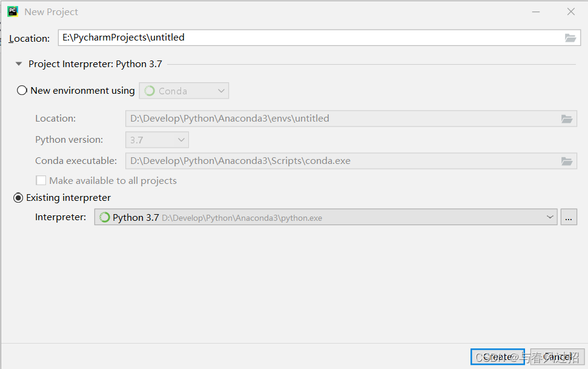Open the Python version 3.7 dropdown
588x369 pixels.
(157, 140)
